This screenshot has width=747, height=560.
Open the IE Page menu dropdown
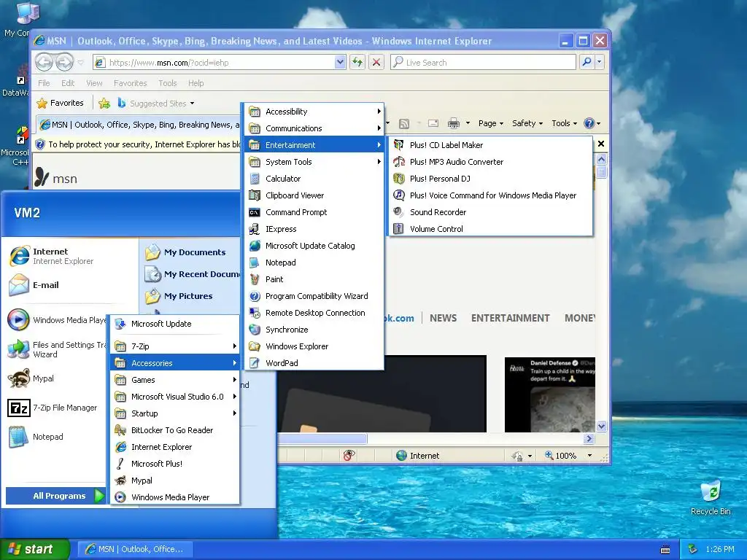coord(491,123)
